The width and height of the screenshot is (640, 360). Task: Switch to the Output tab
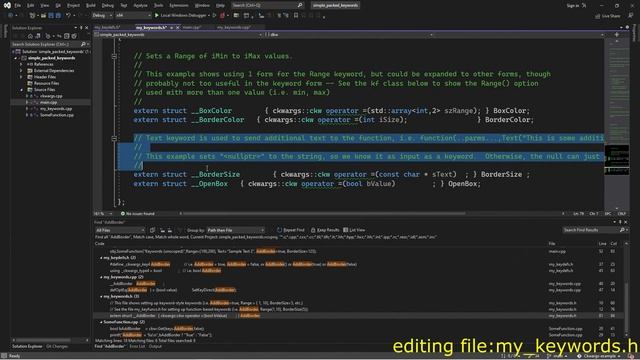[155, 347]
